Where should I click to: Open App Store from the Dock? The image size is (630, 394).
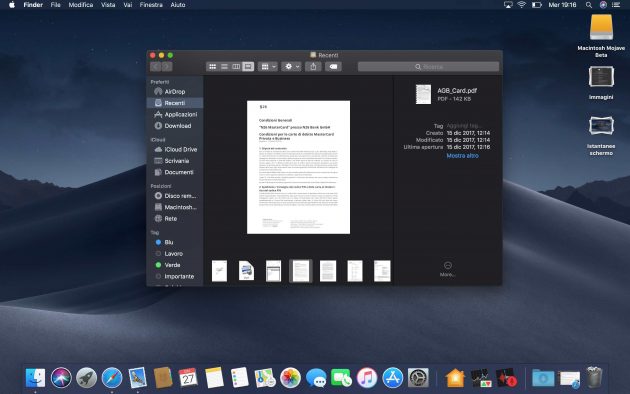[x=393, y=378]
